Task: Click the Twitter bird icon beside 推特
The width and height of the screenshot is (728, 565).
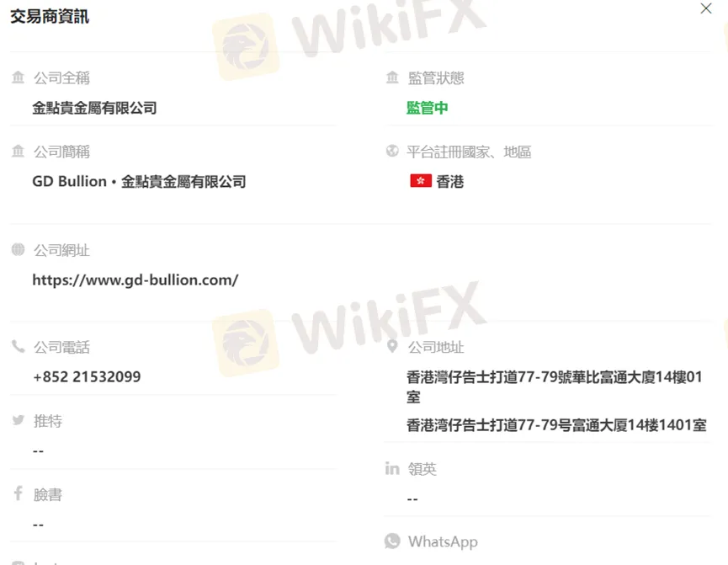Action: tap(19, 420)
